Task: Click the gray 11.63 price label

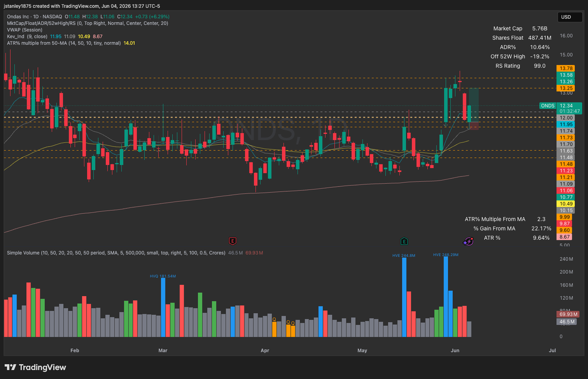Action: (566, 151)
